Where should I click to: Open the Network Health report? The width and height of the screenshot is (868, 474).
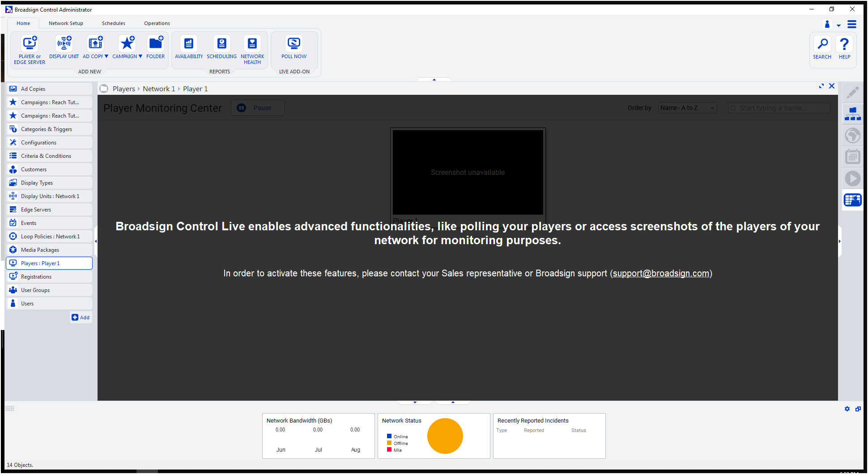tap(252, 50)
